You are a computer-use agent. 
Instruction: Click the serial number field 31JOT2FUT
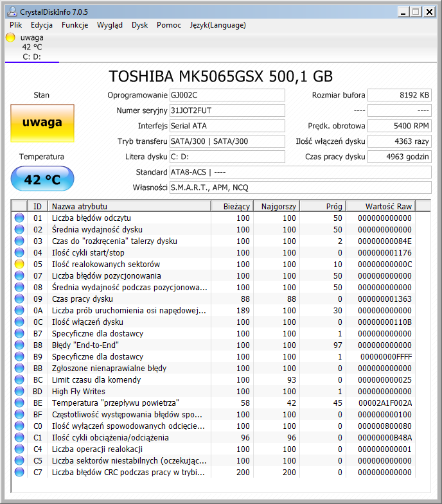[x=227, y=110]
